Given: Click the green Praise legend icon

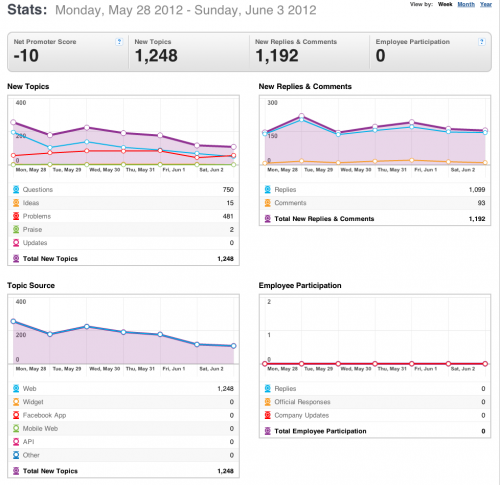Looking at the screenshot, I should pos(16,230).
